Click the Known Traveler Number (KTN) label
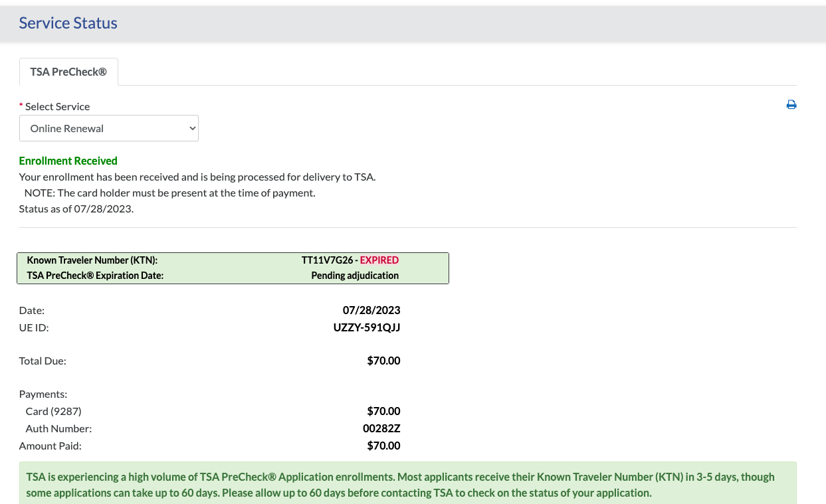The width and height of the screenshot is (826, 504). tap(92, 260)
